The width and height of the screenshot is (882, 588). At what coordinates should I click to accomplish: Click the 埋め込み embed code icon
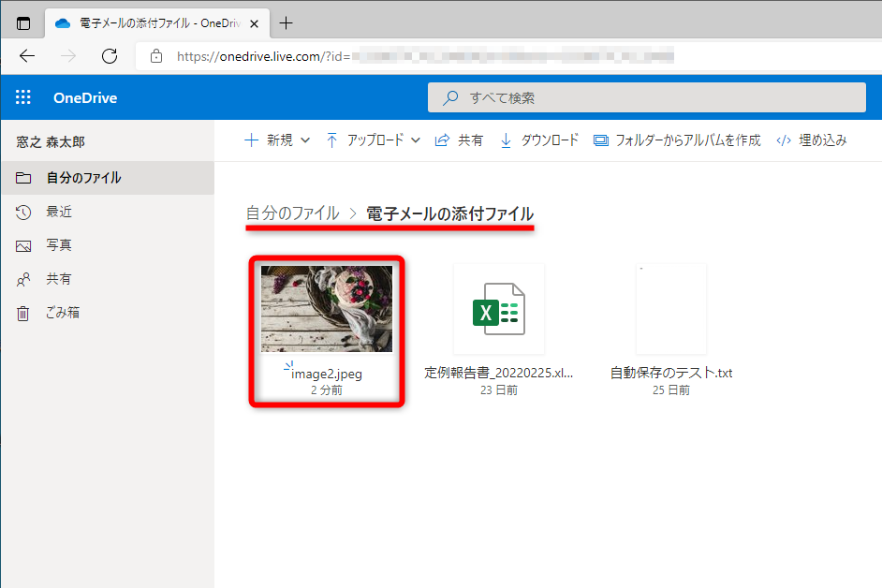[785, 140]
